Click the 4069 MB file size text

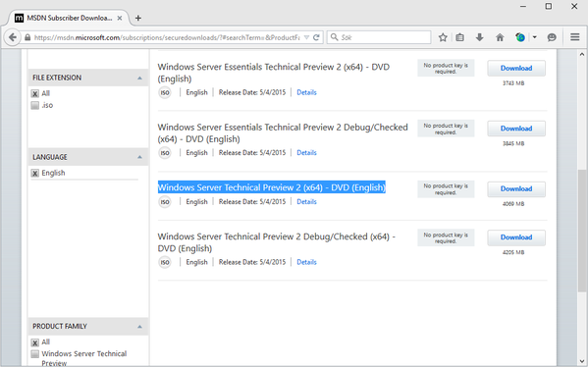pyautogui.click(x=513, y=204)
